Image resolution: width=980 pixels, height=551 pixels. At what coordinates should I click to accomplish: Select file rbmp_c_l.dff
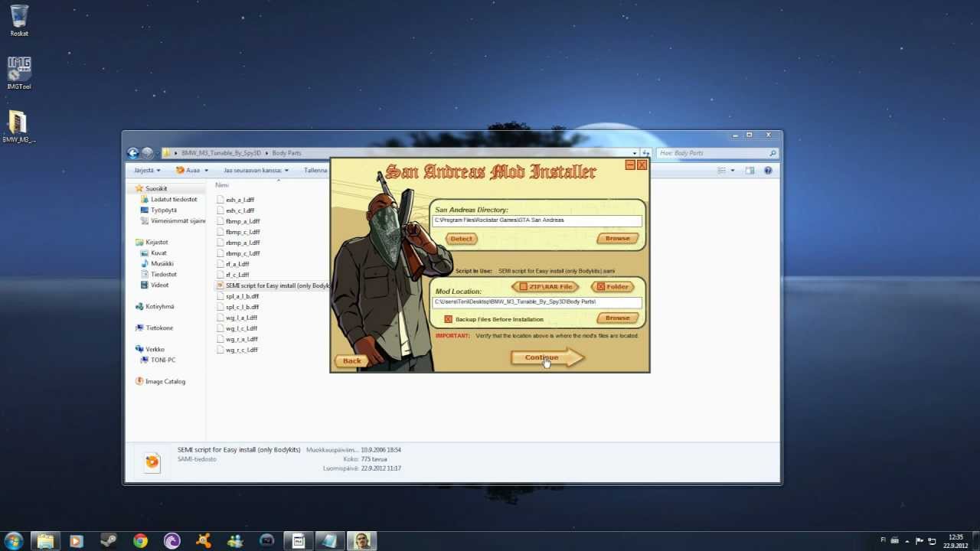(x=243, y=253)
